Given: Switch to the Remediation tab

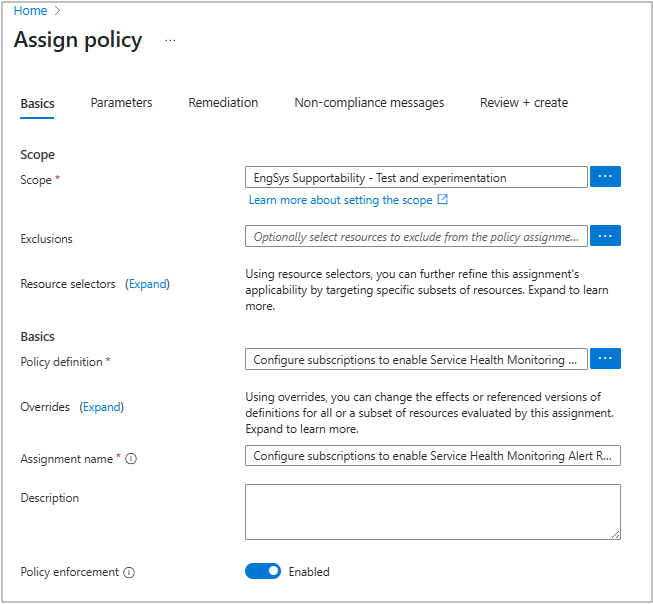Looking at the screenshot, I should 223,103.
